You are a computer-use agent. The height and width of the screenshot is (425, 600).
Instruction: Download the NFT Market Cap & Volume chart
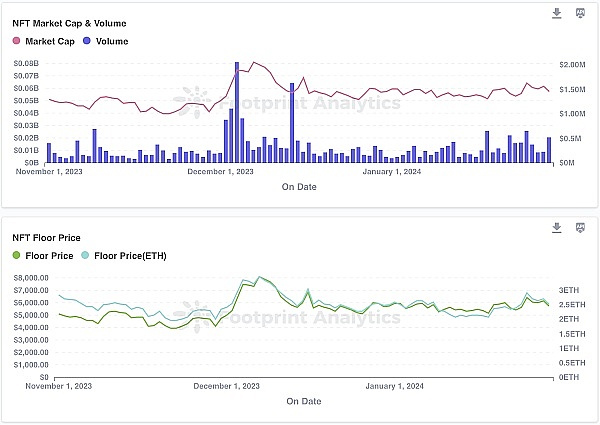(557, 13)
